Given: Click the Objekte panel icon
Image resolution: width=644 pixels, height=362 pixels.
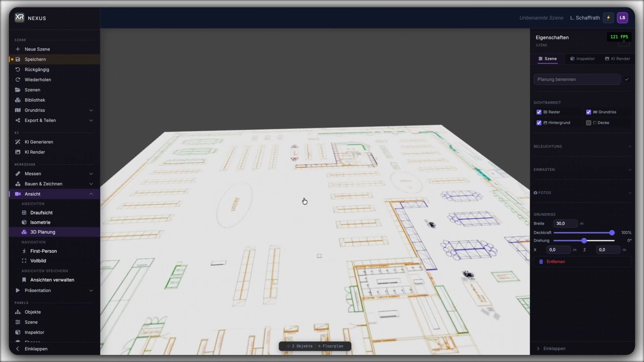Looking at the screenshot, I should (18, 312).
